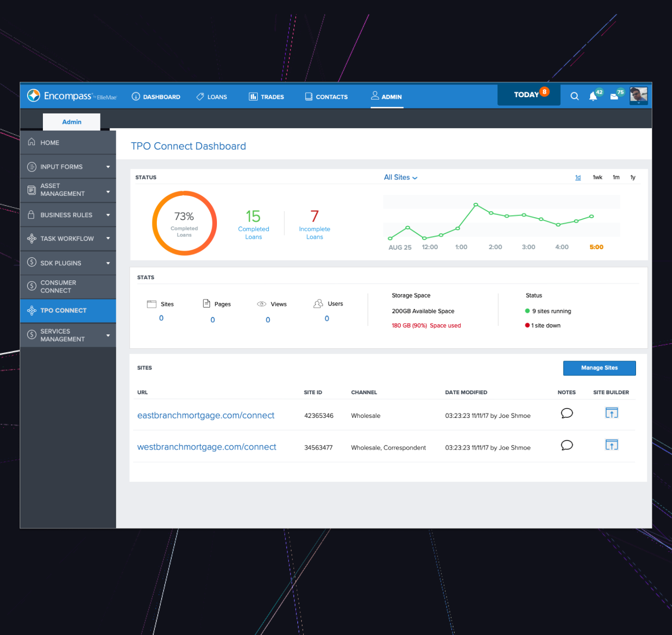Switch chart range to 1y
This screenshot has width=672, height=635.
[x=633, y=178]
